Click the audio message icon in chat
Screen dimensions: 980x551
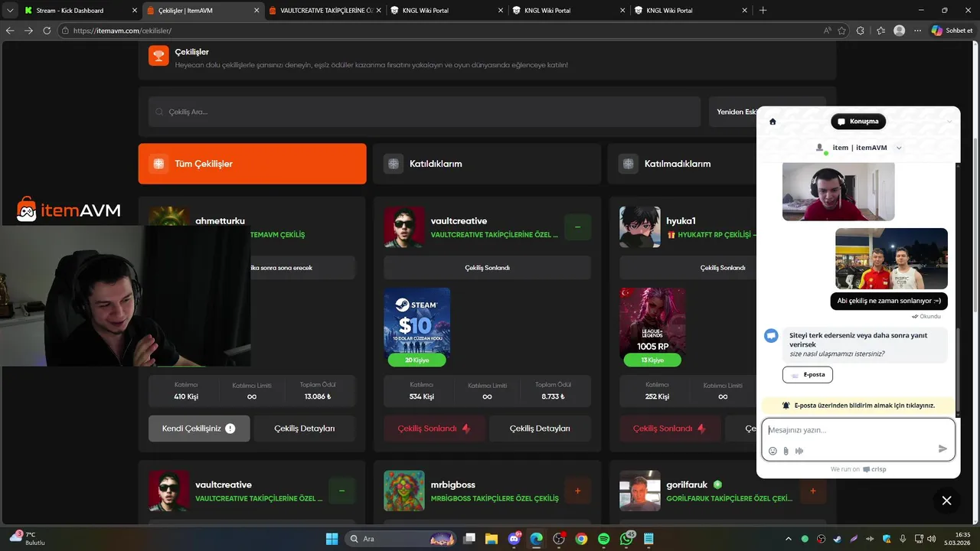tap(799, 451)
